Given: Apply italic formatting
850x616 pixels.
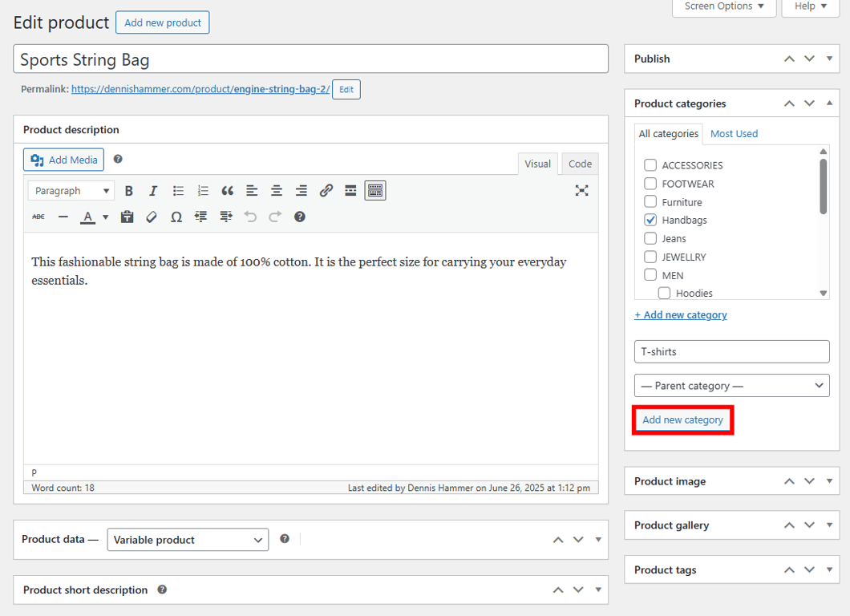Looking at the screenshot, I should point(153,190).
